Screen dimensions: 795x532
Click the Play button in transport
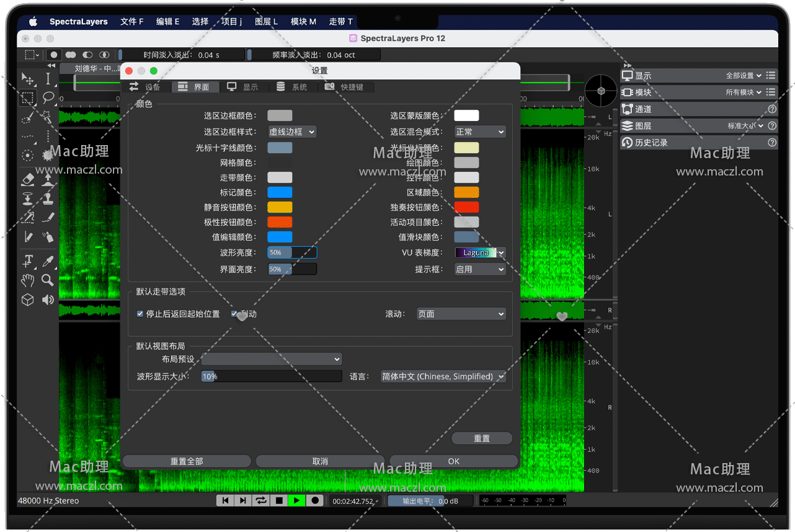296,500
